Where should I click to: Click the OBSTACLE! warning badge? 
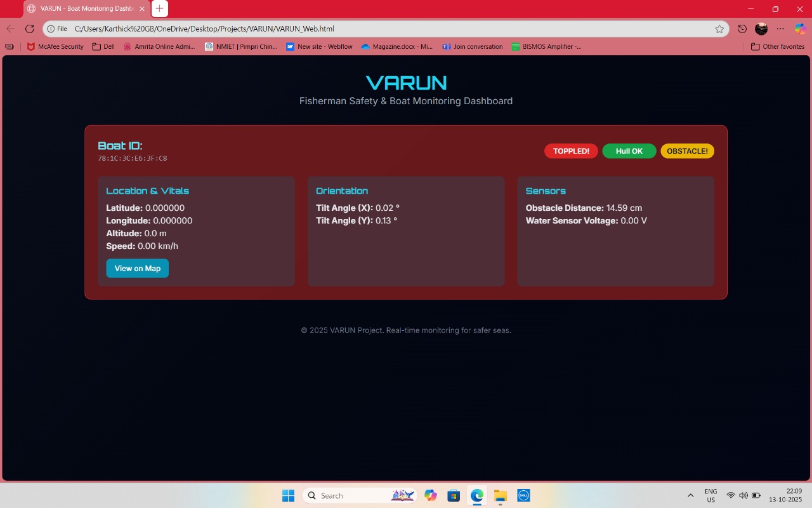click(687, 151)
